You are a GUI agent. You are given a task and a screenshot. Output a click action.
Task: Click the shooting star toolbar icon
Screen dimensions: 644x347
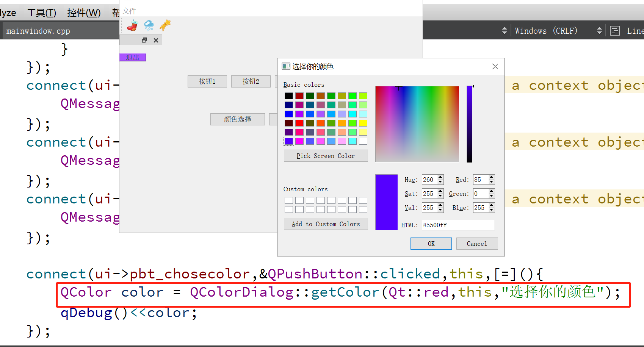[x=165, y=25]
